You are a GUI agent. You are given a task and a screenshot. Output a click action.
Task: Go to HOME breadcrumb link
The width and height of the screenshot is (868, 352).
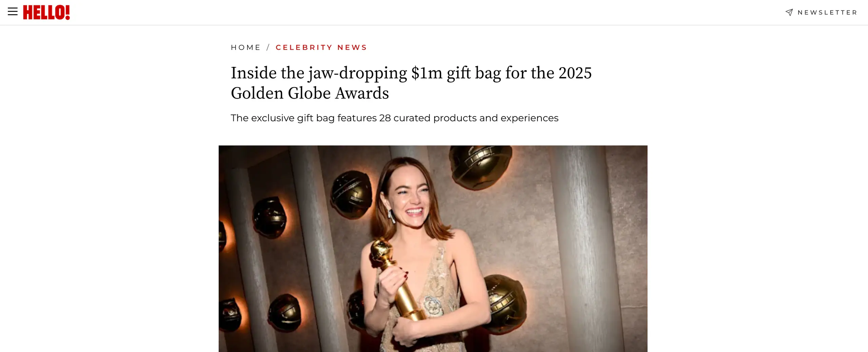[x=245, y=48]
